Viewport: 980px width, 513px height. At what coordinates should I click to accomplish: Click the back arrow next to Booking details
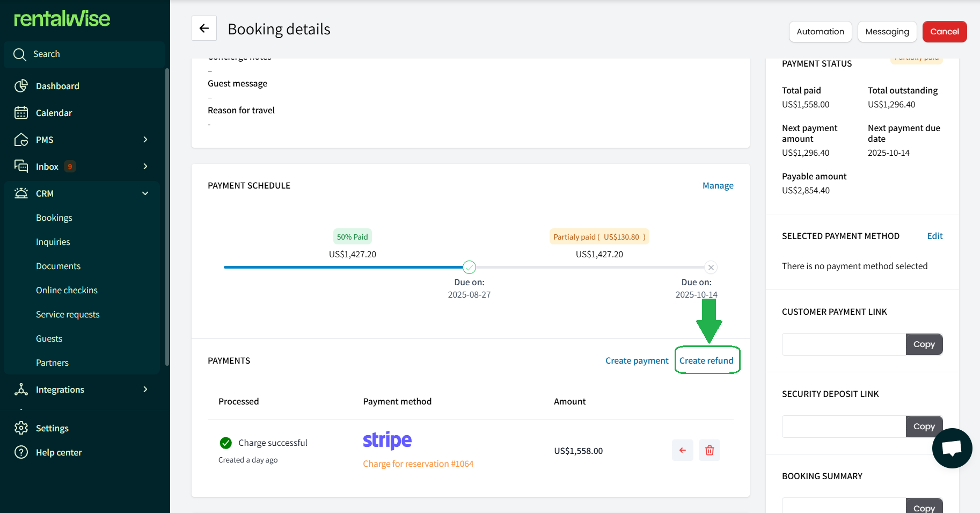point(204,28)
